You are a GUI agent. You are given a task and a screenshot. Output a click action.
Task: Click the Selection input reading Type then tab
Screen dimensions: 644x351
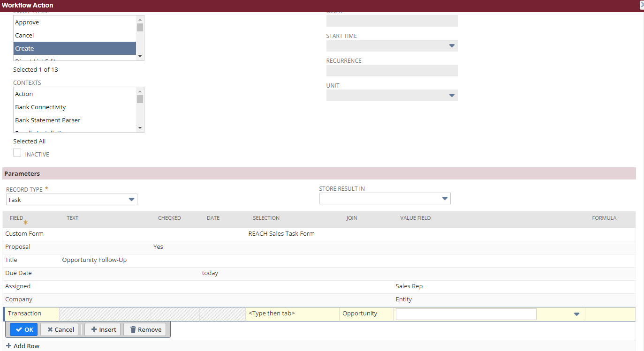point(292,314)
